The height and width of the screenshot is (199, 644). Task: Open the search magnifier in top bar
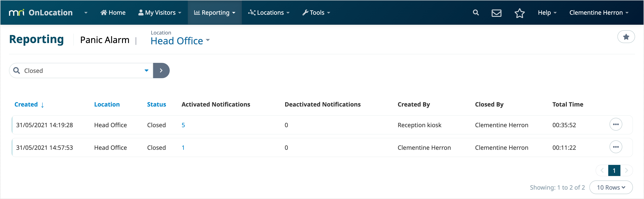pyautogui.click(x=476, y=13)
